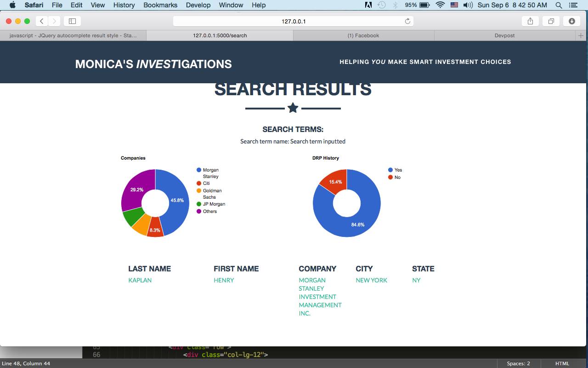
Task: Open the Time Machine menu bar icon
Action: pyautogui.click(x=381, y=5)
